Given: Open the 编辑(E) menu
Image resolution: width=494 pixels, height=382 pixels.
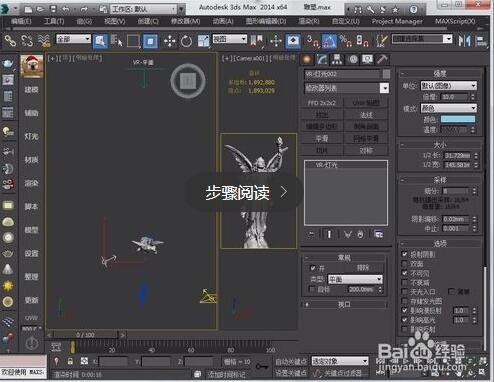Looking at the screenshot, I should (21, 22).
